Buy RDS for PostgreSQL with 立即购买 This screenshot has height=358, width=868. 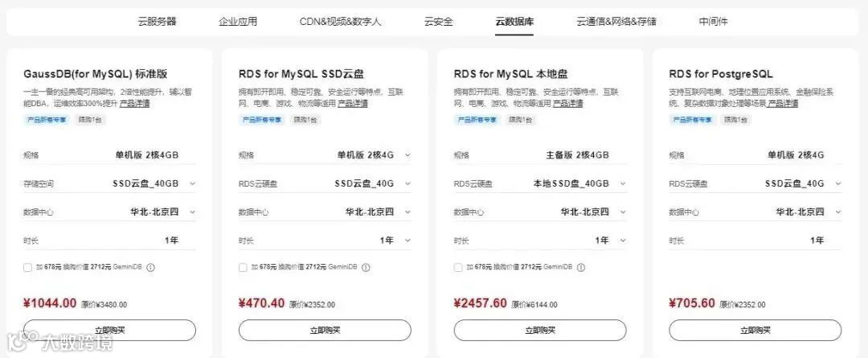pos(755,330)
